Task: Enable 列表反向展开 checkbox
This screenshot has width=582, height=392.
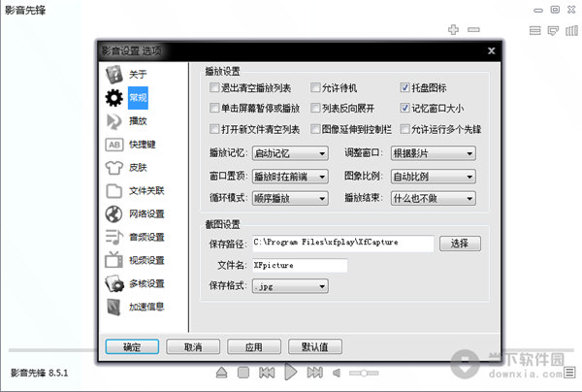Action: coord(315,108)
